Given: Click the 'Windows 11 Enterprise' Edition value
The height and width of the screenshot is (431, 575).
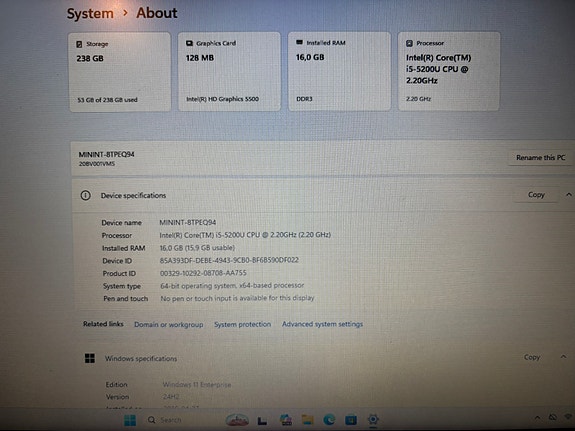Looking at the screenshot, I should point(197,385).
